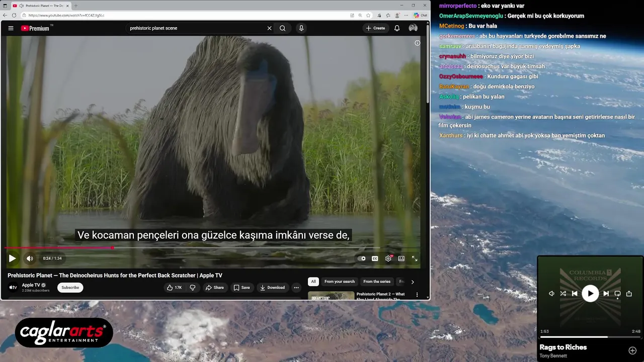
Task: Click the Create button
Action: (x=375, y=28)
